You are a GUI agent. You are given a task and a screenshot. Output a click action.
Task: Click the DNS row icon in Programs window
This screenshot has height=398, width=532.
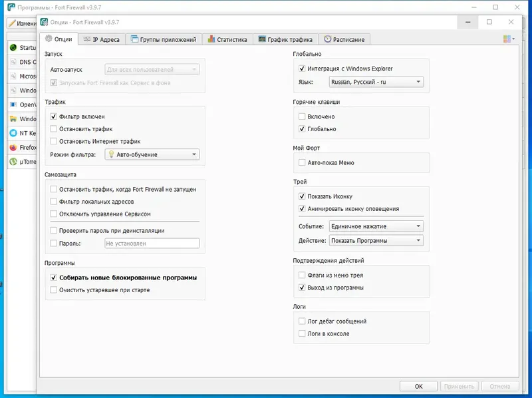coord(13,62)
